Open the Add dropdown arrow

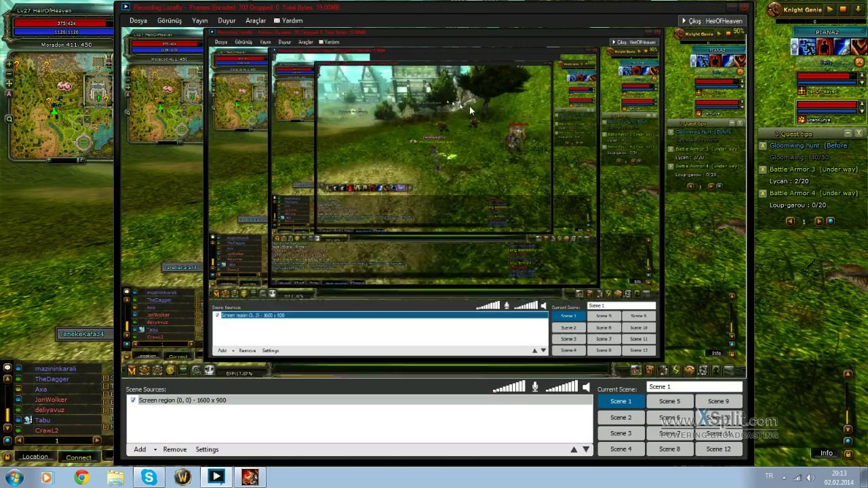(x=155, y=450)
